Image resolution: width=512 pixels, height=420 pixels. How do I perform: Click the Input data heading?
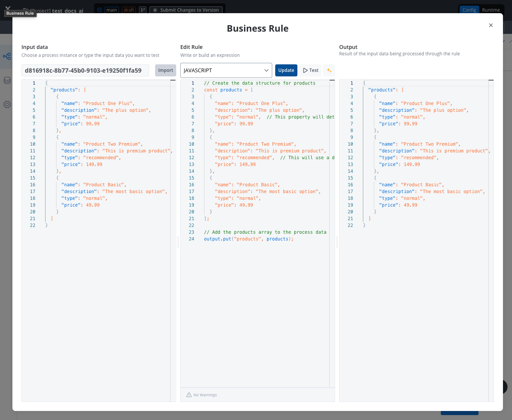(35, 47)
